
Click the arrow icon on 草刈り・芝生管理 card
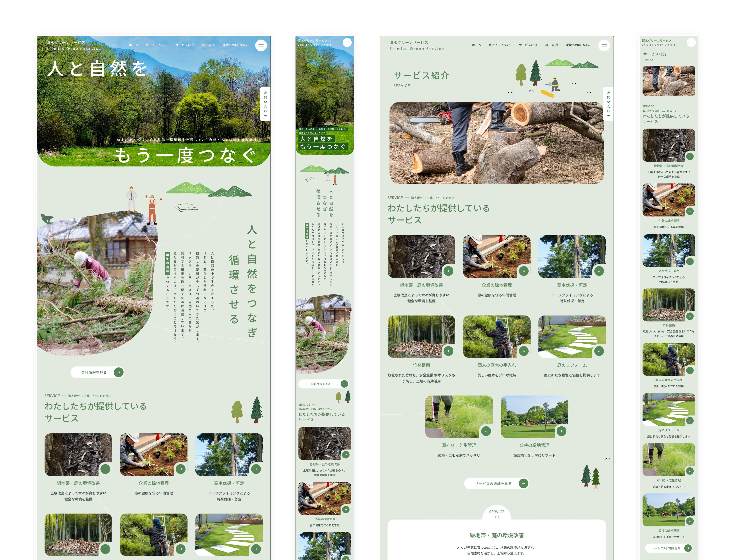486,431
